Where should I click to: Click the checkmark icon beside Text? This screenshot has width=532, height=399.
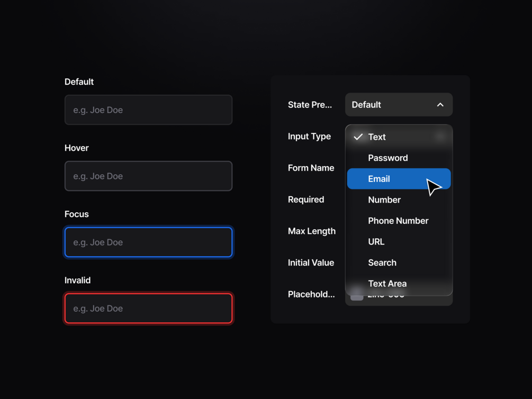click(358, 137)
